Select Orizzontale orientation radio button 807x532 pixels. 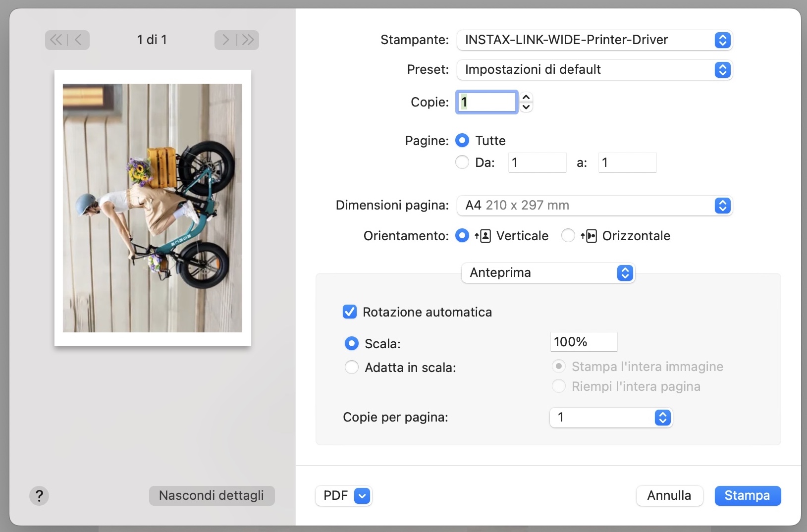[568, 236]
